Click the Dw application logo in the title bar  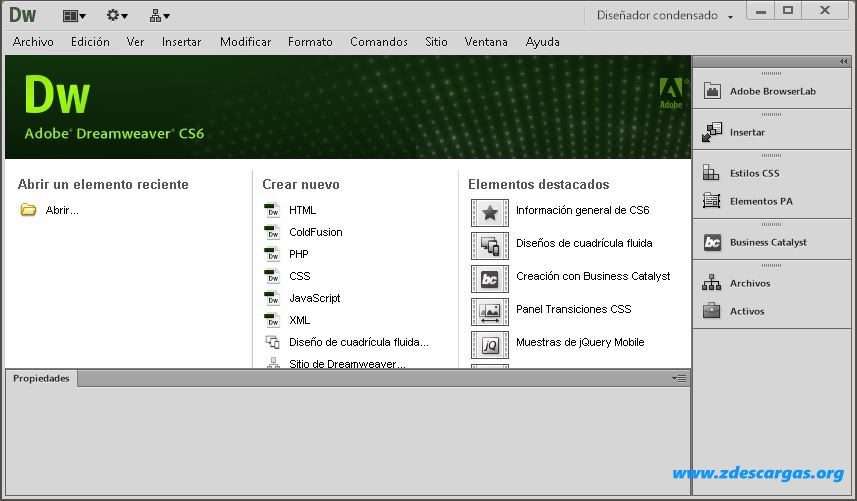[22, 15]
